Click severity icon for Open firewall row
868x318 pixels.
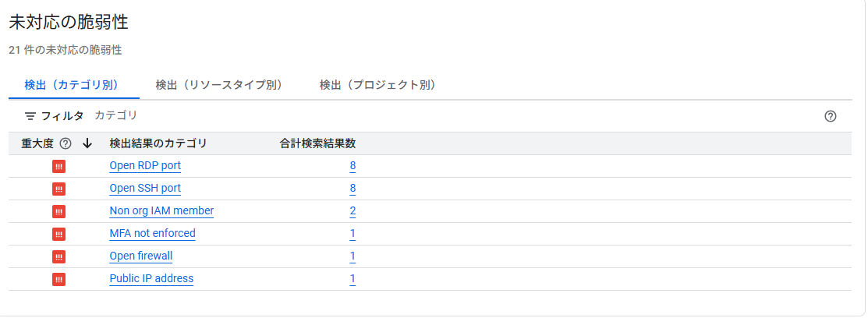coord(59,256)
